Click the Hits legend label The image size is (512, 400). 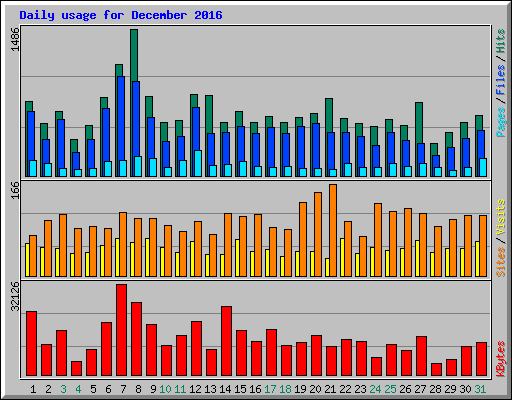(501, 41)
